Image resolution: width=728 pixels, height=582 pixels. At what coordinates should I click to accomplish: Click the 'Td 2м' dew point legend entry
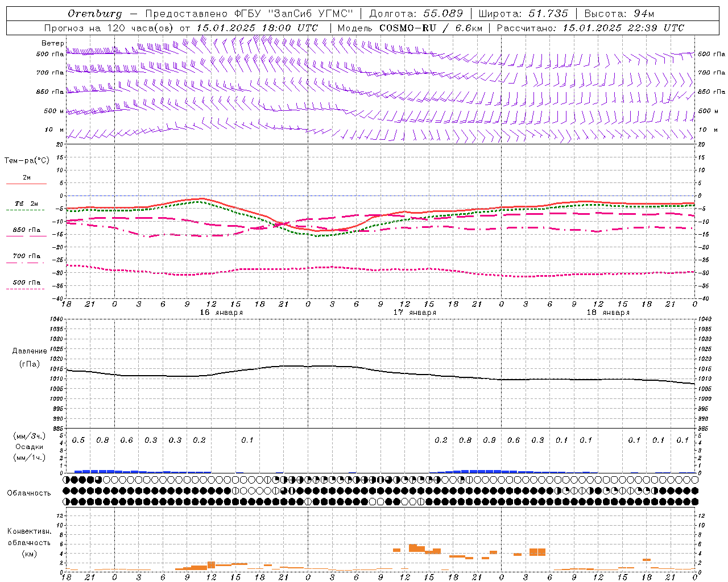[x=26, y=203]
